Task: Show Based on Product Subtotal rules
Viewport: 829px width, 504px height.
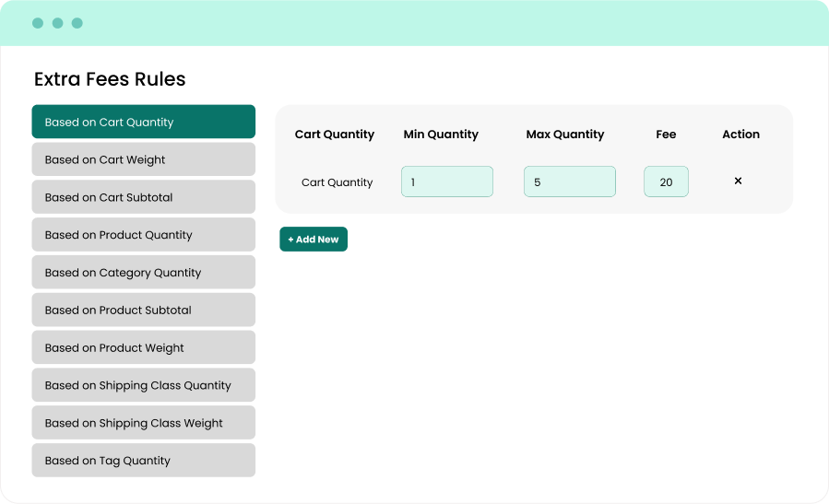Action: click(x=143, y=311)
